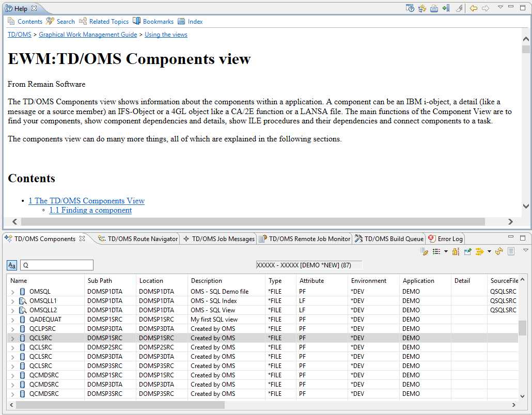
Task: Open the Components view menu triangle
Action: [x=526, y=250]
